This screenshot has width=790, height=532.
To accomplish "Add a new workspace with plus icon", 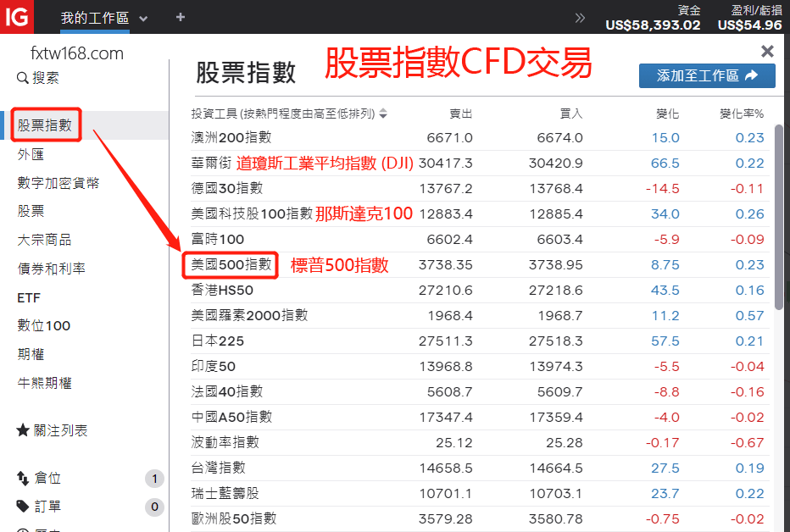I will pyautogui.click(x=180, y=18).
